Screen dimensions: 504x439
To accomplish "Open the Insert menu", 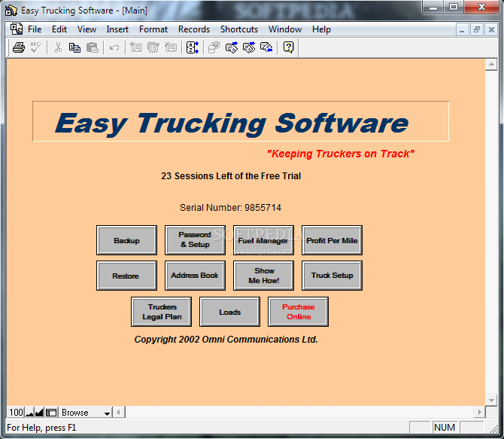I will pyautogui.click(x=117, y=29).
